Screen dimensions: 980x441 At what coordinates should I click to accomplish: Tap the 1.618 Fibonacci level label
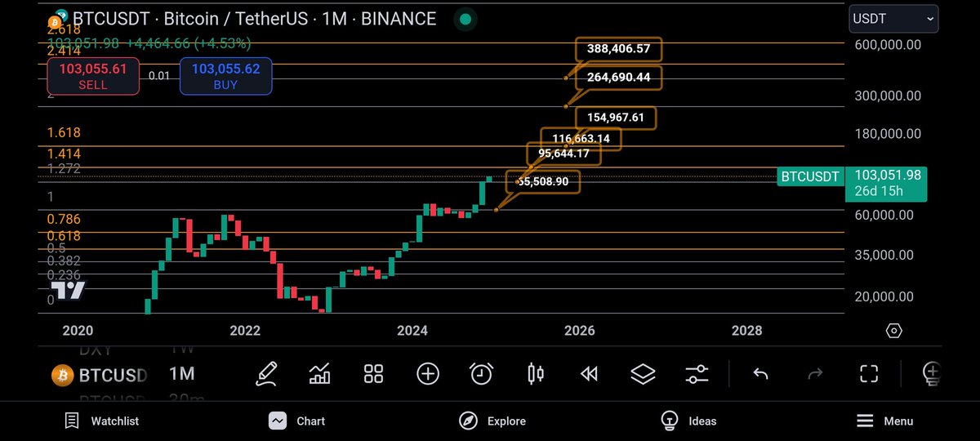[x=64, y=132]
